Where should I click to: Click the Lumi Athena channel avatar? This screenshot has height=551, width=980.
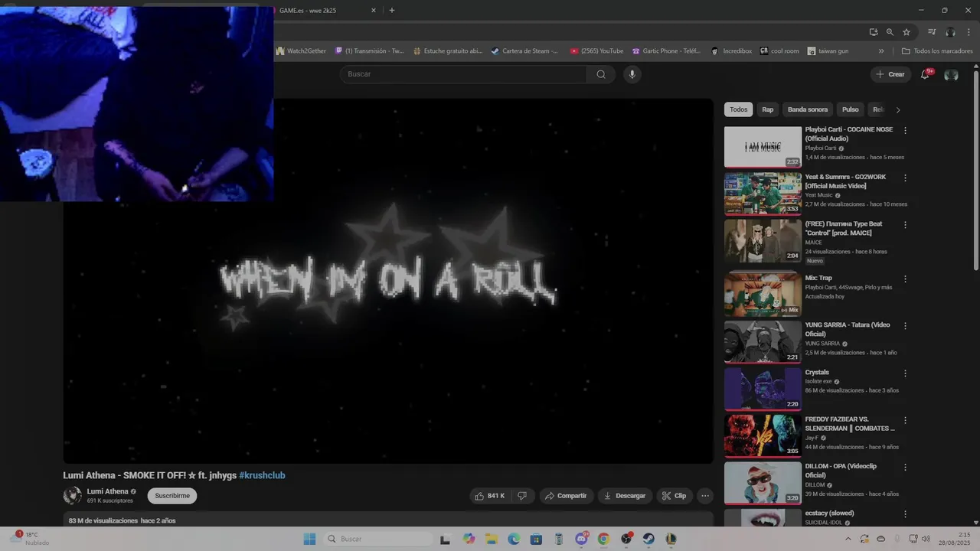coord(72,496)
